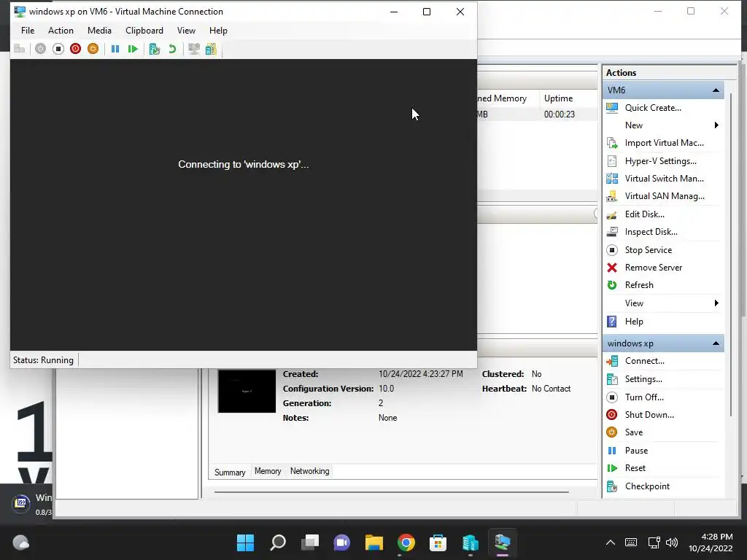Open the Clipboard menu
Viewport: 747px width, 560px height.
point(144,31)
